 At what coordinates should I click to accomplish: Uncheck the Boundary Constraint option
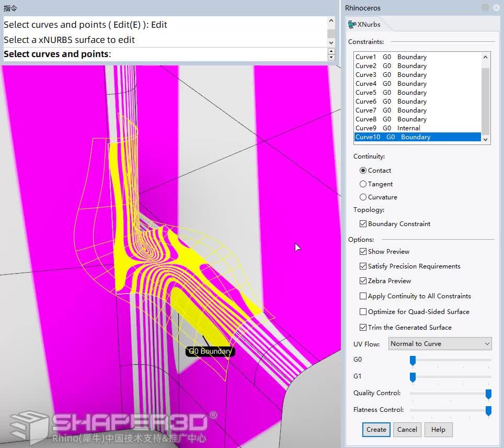[x=363, y=223]
